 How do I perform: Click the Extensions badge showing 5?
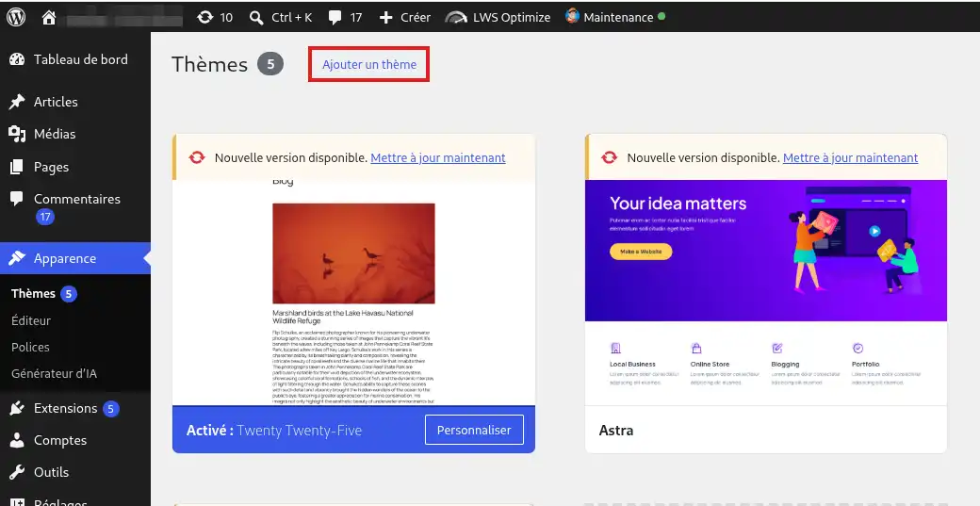click(x=110, y=409)
